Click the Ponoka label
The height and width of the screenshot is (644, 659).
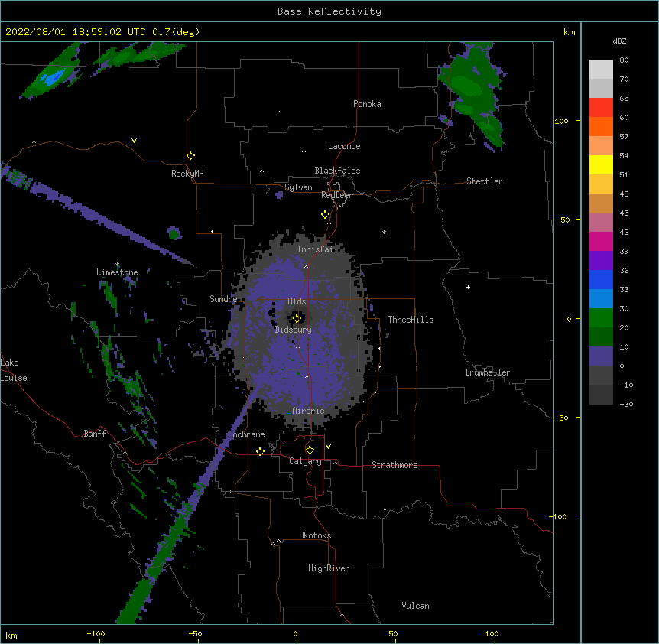(367, 104)
